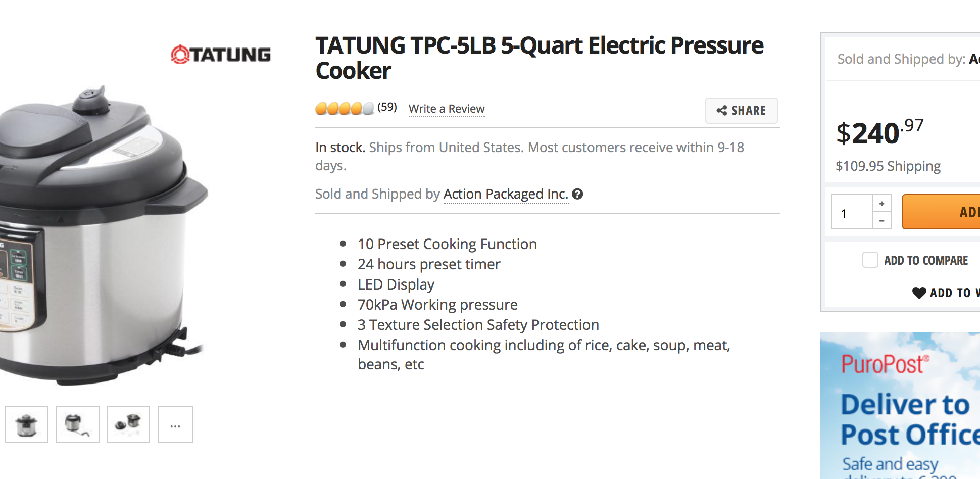Decrease quantity with the minus stepper
This screenshot has height=479, width=980.
(x=882, y=221)
